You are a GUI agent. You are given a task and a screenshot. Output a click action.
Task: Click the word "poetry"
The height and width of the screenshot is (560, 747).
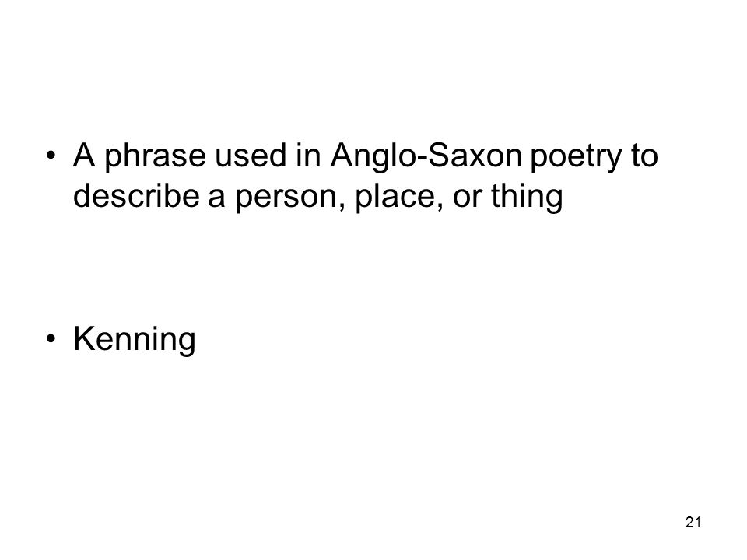pos(576,157)
